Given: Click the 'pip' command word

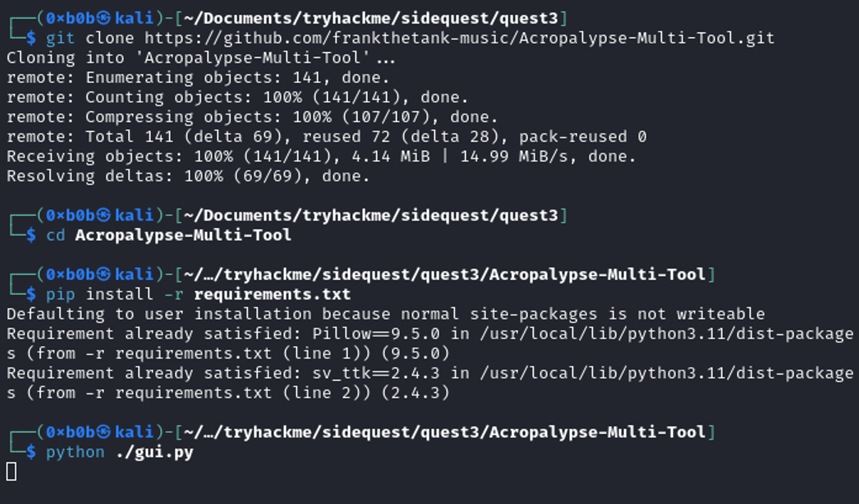Looking at the screenshot, I should click(60, 295).
